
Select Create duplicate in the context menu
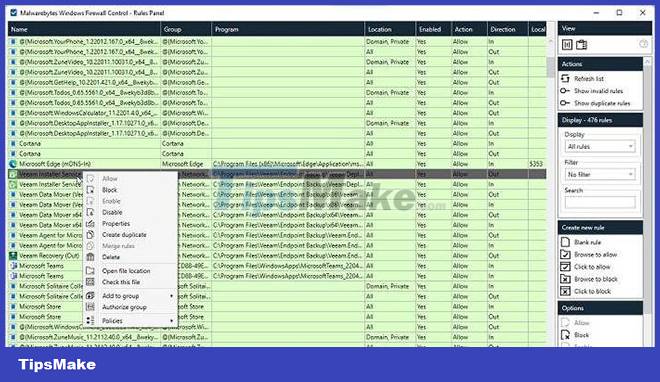coord(124,234)
